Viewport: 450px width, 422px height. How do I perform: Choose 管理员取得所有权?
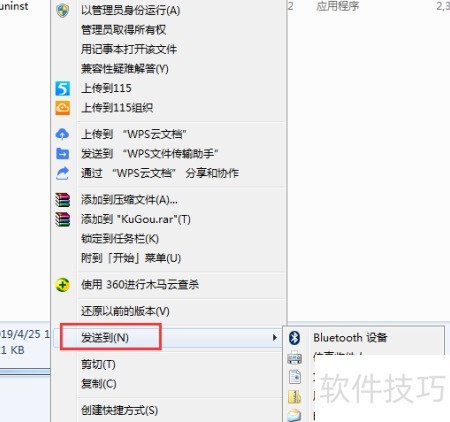coord(123,30)
